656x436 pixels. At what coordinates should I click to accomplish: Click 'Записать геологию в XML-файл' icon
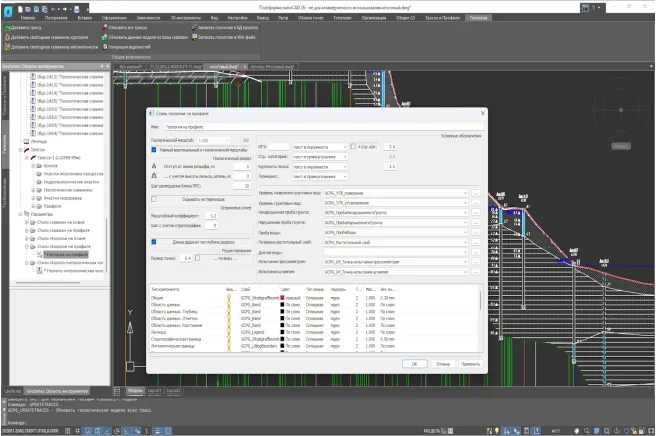coord(193,37)
